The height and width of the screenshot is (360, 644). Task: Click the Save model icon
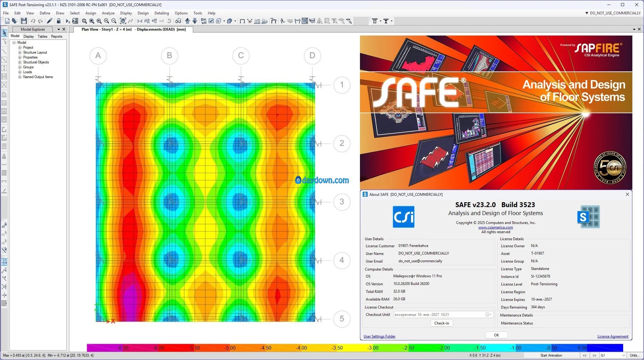(x=24, y=21)
